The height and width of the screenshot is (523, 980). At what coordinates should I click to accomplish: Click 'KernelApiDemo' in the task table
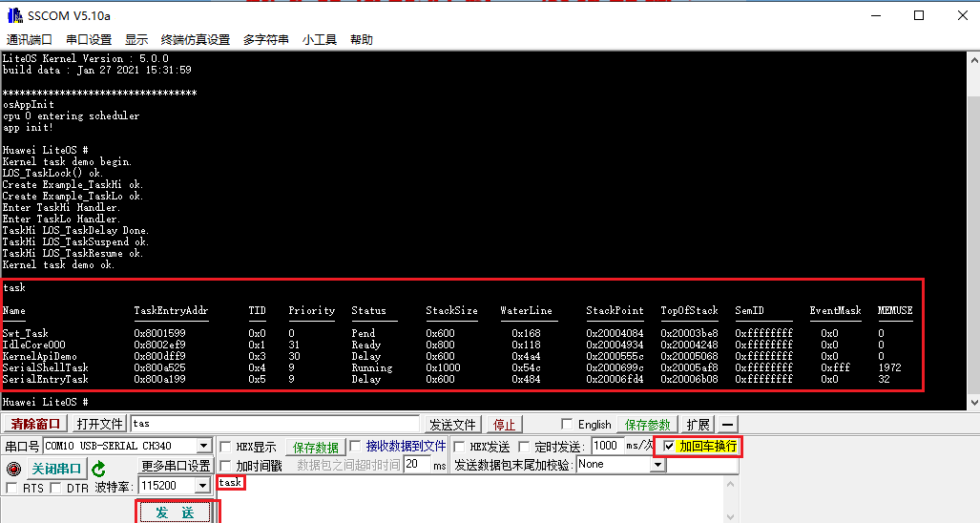39,356
